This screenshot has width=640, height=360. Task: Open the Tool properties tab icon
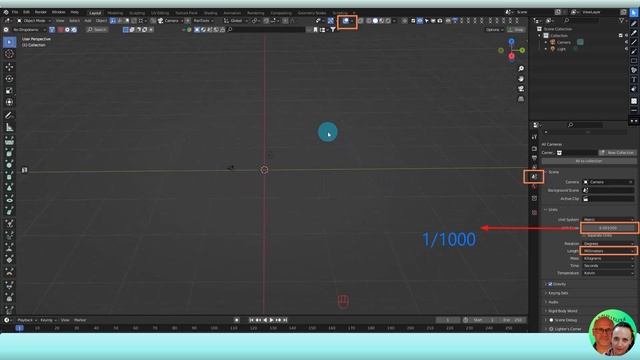tap(534, 137)
